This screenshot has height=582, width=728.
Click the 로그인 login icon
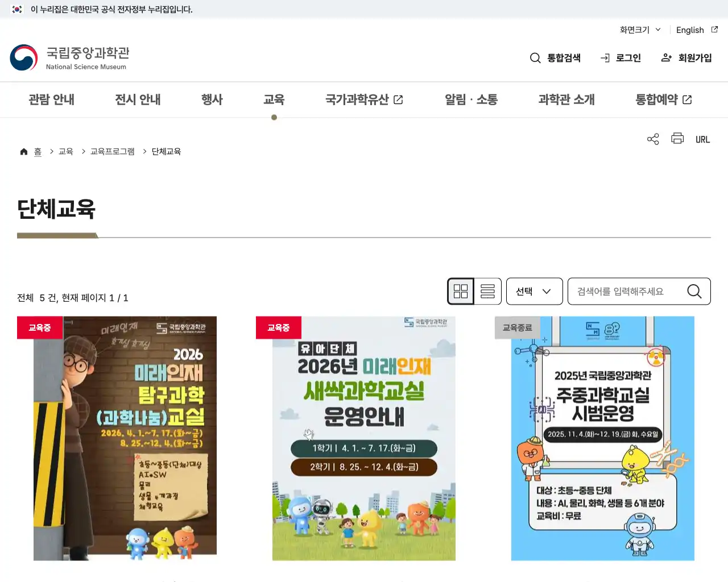tap(605, 57)
